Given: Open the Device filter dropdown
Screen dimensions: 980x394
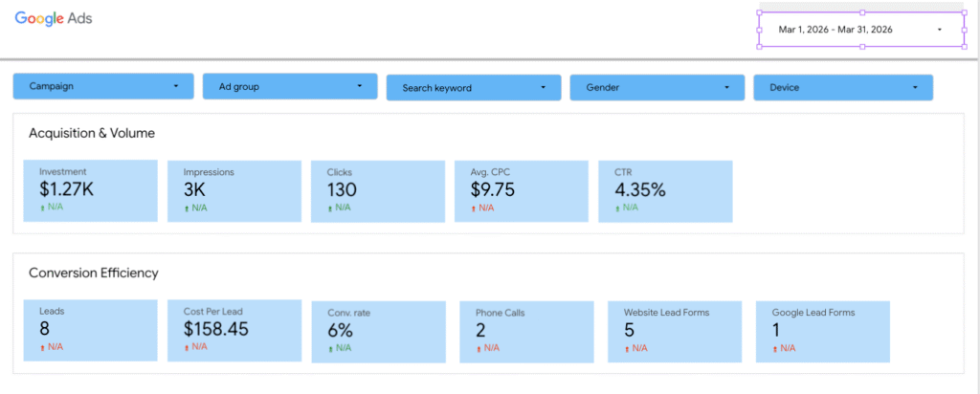Looking at the screenshot, I should click(843, 87).
